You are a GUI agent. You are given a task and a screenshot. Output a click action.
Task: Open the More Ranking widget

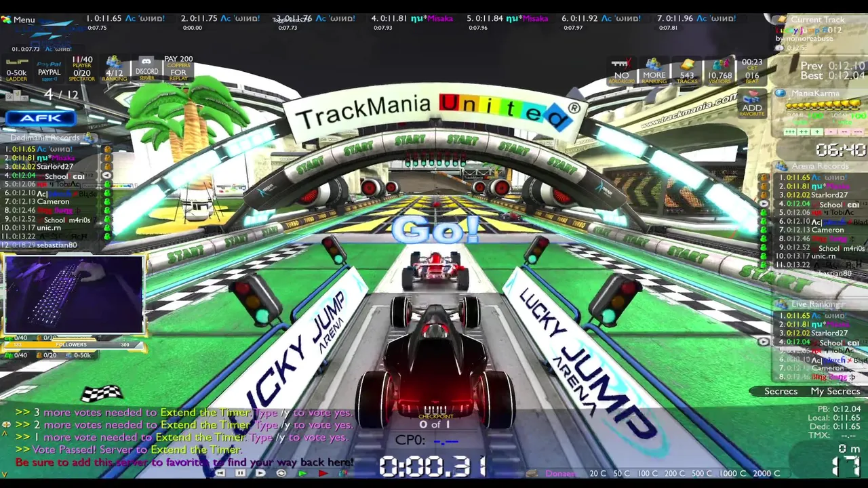pos(654,71)
